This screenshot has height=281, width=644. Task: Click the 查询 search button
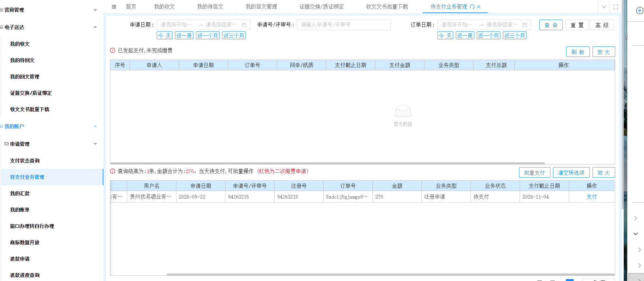[551, 25]
